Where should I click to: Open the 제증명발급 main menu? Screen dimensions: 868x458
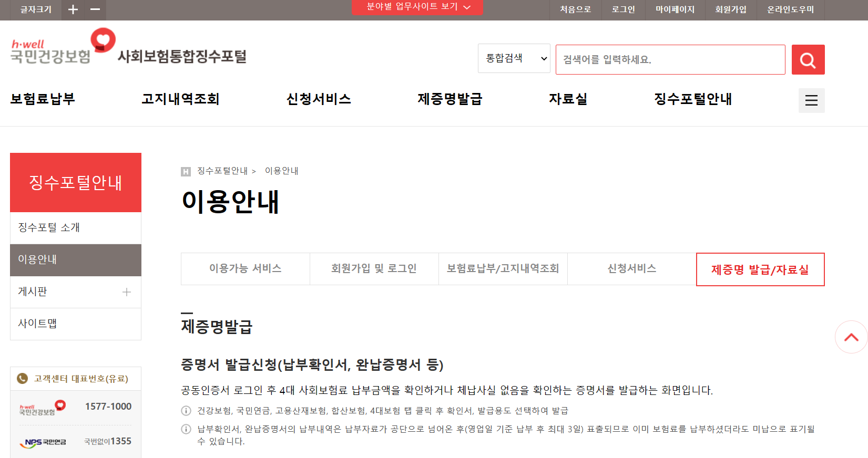[450, 99]
